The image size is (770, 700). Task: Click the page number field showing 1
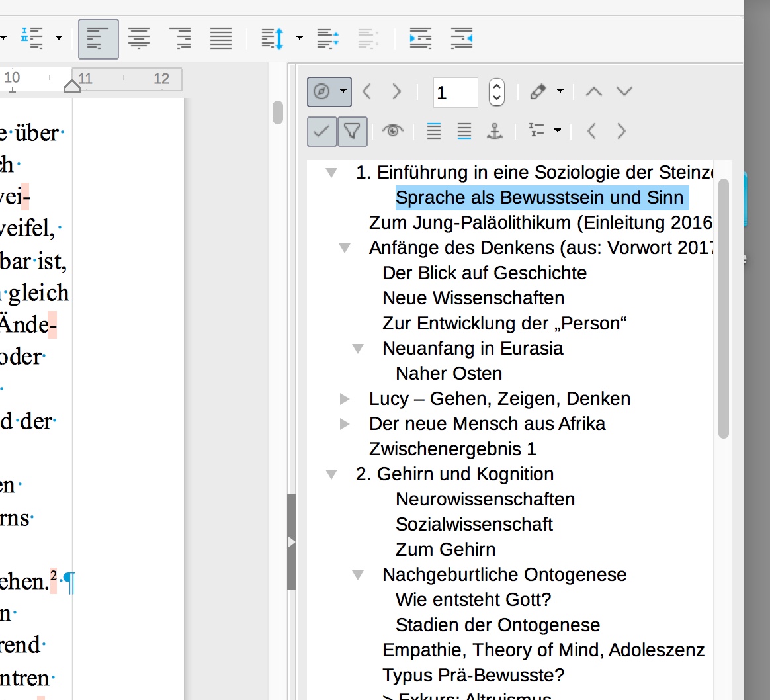tap(455, 93)
